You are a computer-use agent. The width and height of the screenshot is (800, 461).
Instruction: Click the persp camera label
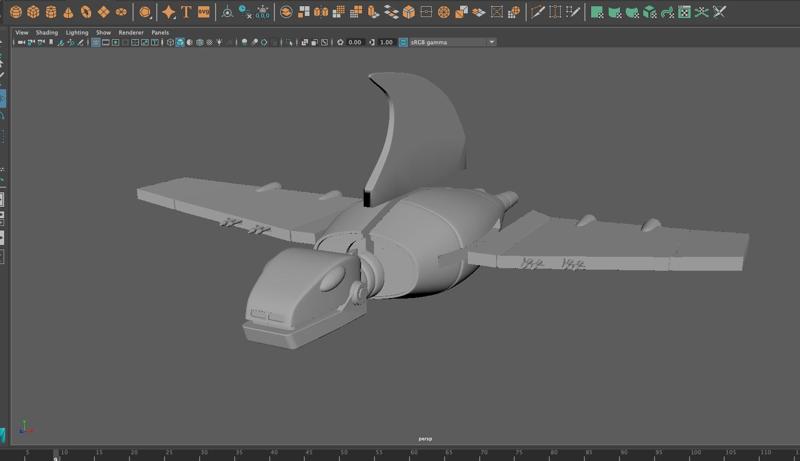tap(425, 439)
